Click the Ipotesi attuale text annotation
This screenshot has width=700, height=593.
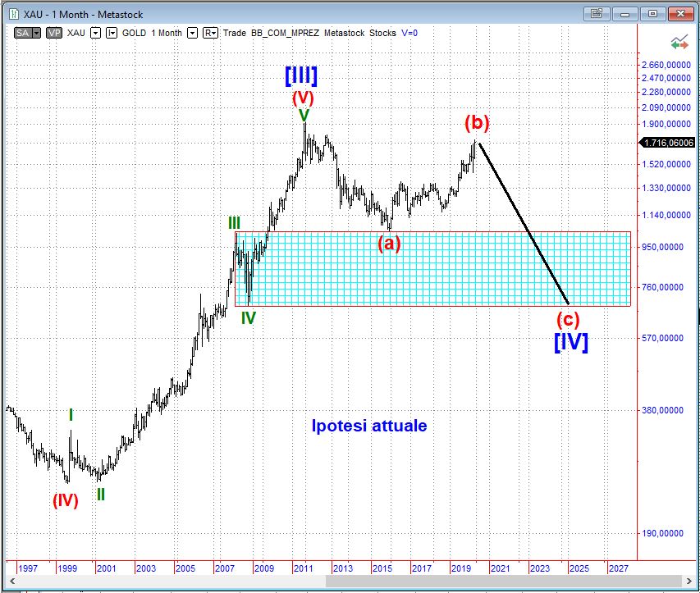[x=369, y=426]
